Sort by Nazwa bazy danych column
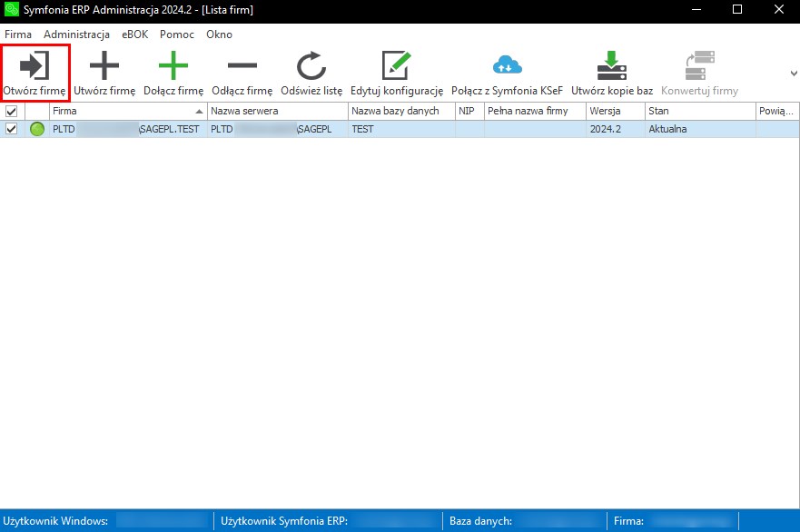This screenshot has height=532, width=800. click(x=401, y=111)
